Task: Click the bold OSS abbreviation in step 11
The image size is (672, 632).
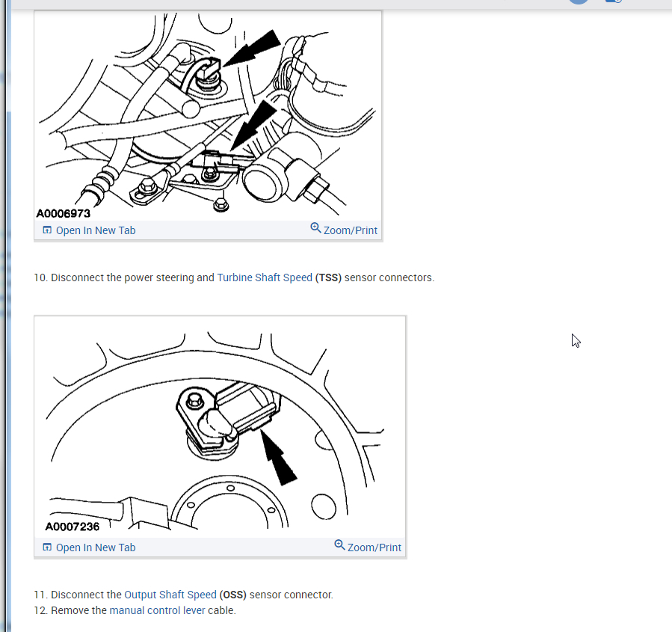Action: [233, 595]
